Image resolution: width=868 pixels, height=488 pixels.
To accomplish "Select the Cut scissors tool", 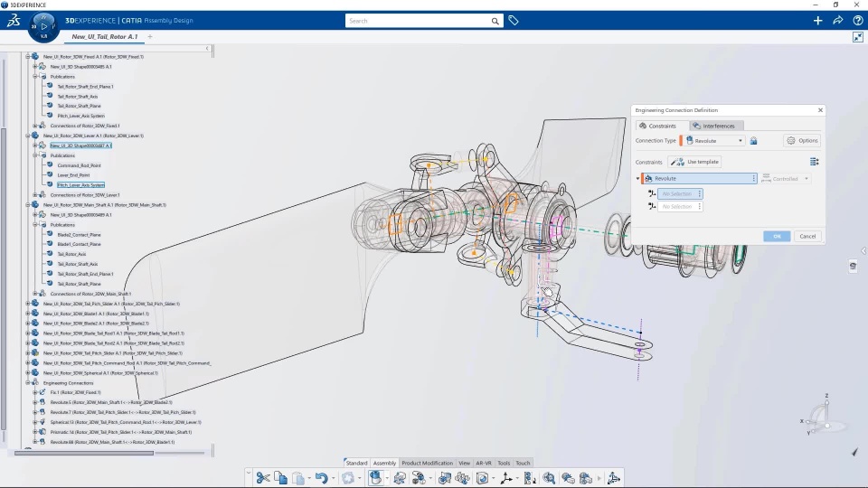I will click(x=263, y=478).
